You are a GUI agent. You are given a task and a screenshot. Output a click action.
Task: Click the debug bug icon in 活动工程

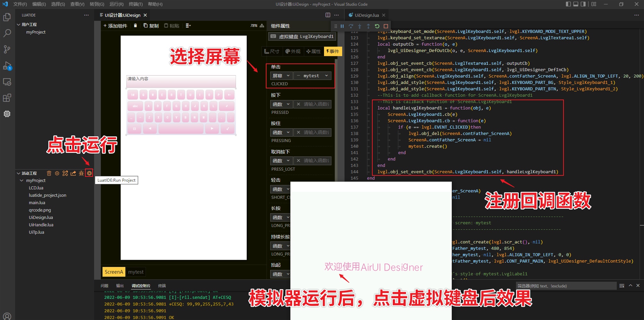81,173
